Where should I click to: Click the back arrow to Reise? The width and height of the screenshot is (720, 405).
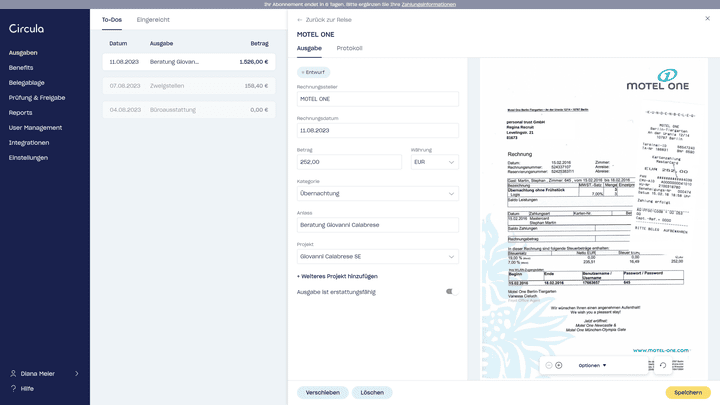301,19
